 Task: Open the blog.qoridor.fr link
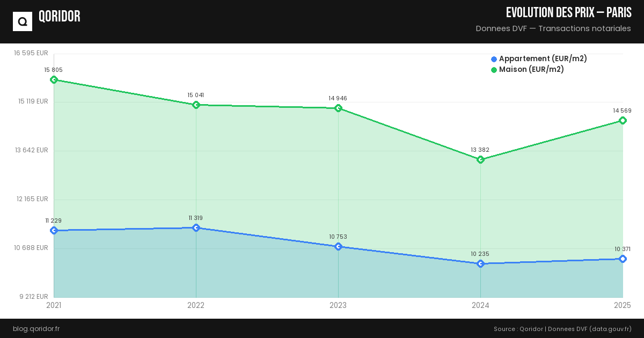tap(36, 328)
